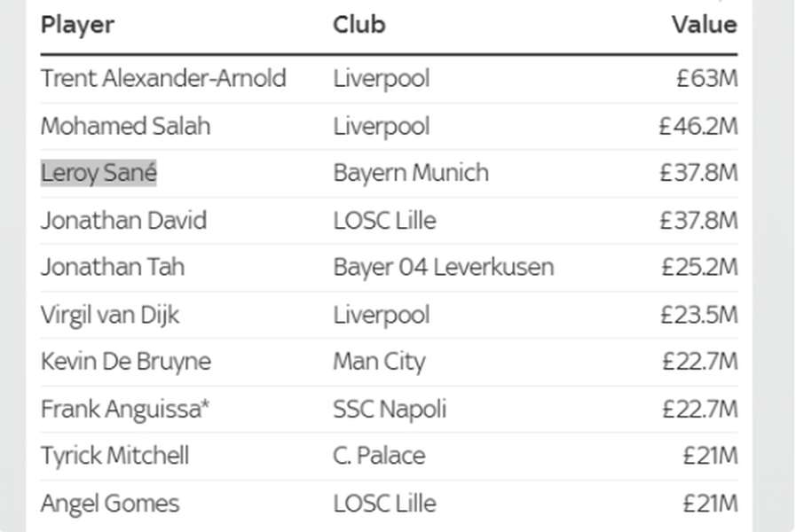Click Angel Gomes player name
796x532 pixels.
click(110, 504)
